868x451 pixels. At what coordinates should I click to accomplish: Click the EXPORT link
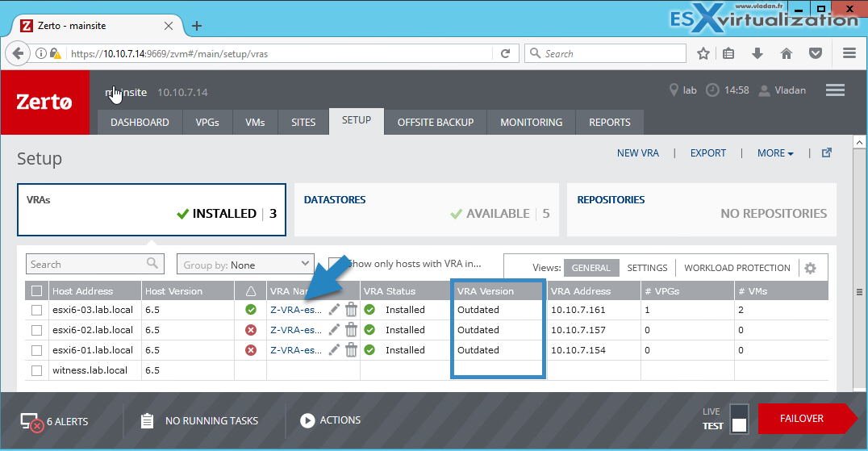coord(708,153)
